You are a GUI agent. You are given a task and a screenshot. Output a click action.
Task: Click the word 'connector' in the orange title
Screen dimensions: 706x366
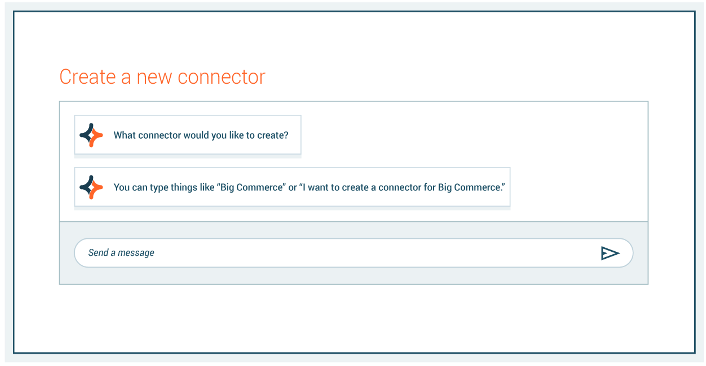pos(221,77)
